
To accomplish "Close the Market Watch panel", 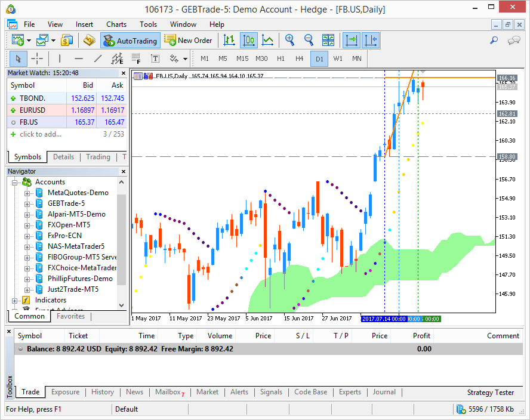I will point(124,73).
